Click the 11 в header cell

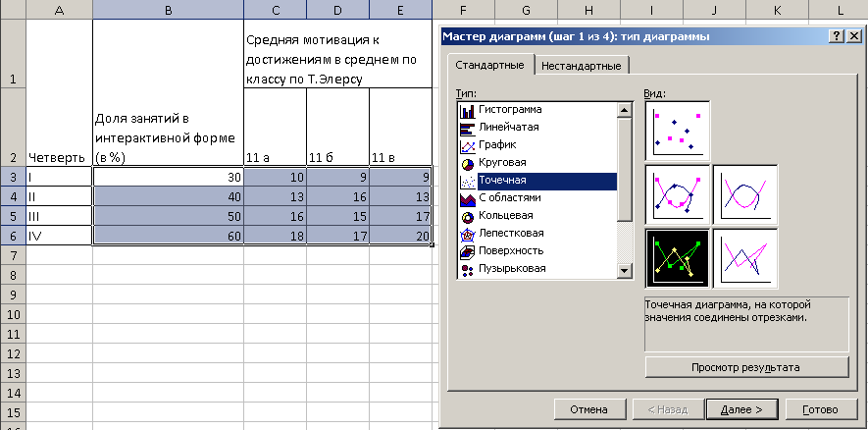[x=401, y=127]
